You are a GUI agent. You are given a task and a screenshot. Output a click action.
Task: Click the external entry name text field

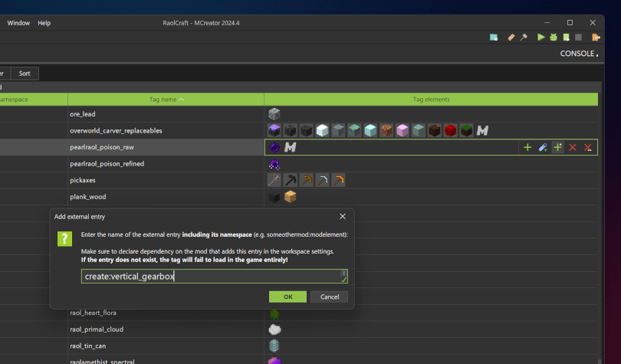coord(214,276)
